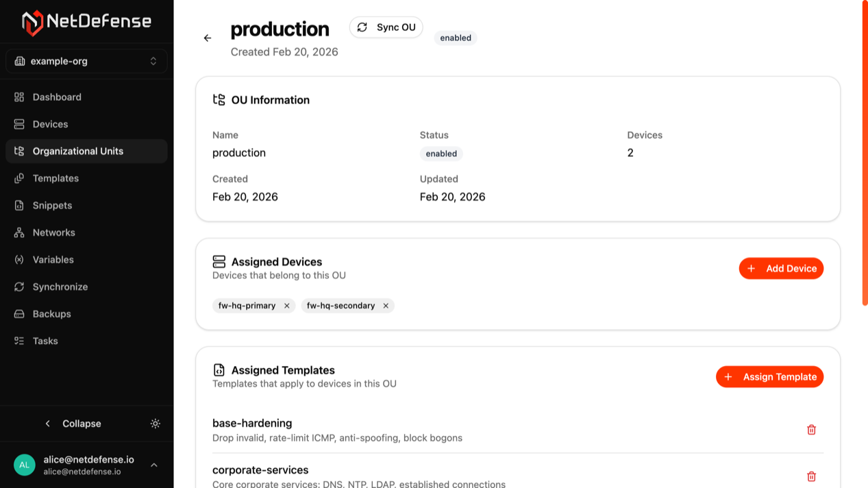Open the Snippets section icon

click(19, 206)
